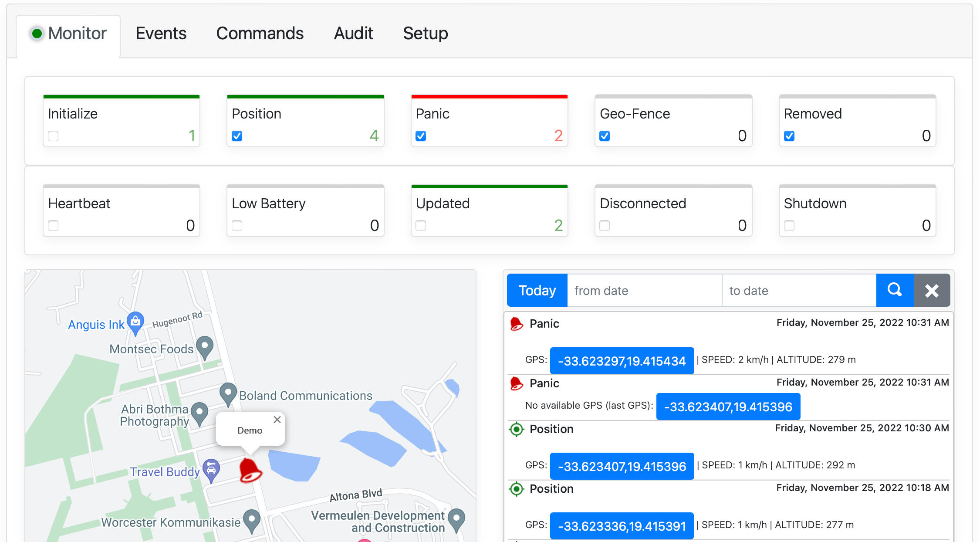Click the Travel Buddy car pin on map
Image resolution: width=980 pixels, height=542 pixels.
(211, 469)
